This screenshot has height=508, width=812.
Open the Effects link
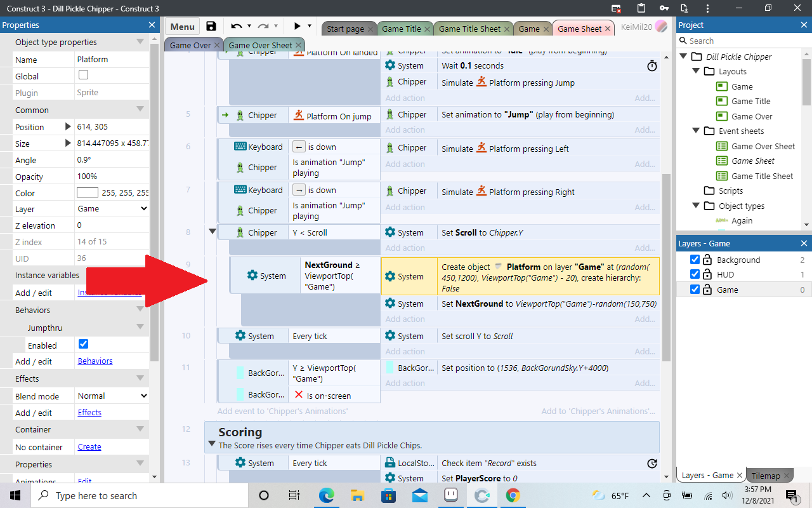coord(89,412)
